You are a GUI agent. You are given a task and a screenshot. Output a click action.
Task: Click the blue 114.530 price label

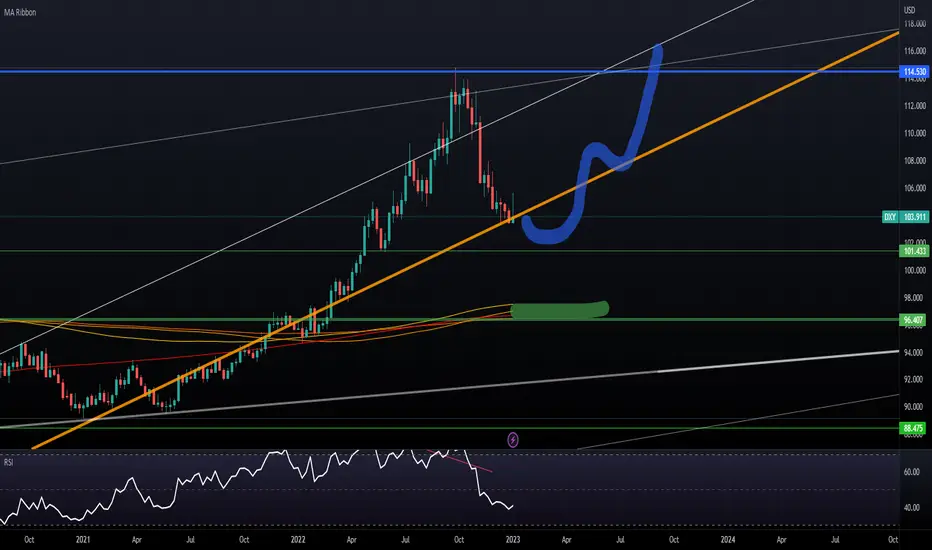(x=914, y=72)
